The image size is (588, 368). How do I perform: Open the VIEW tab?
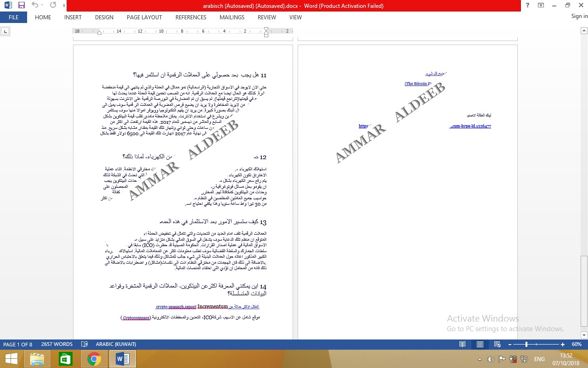pyautogui.click(x=295, y=17)
